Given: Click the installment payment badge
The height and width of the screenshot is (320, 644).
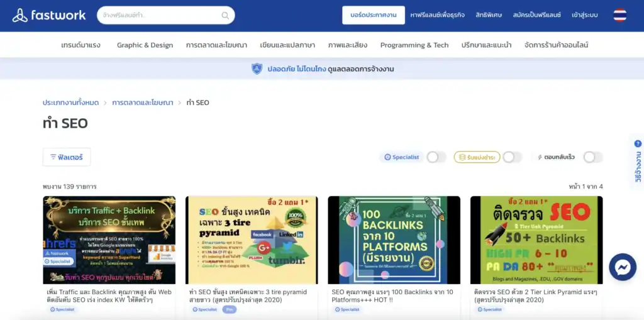Looking at the screenshot, I should (477, 157).
